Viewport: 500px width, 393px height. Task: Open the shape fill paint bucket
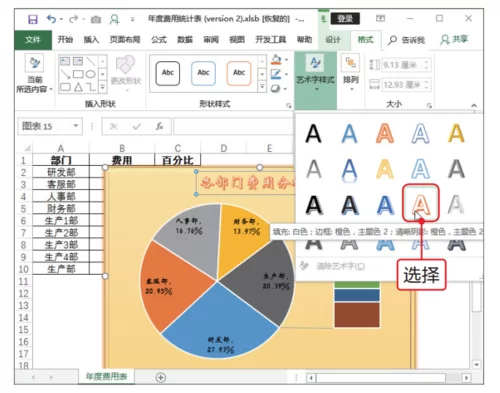(x=276, y=60)
